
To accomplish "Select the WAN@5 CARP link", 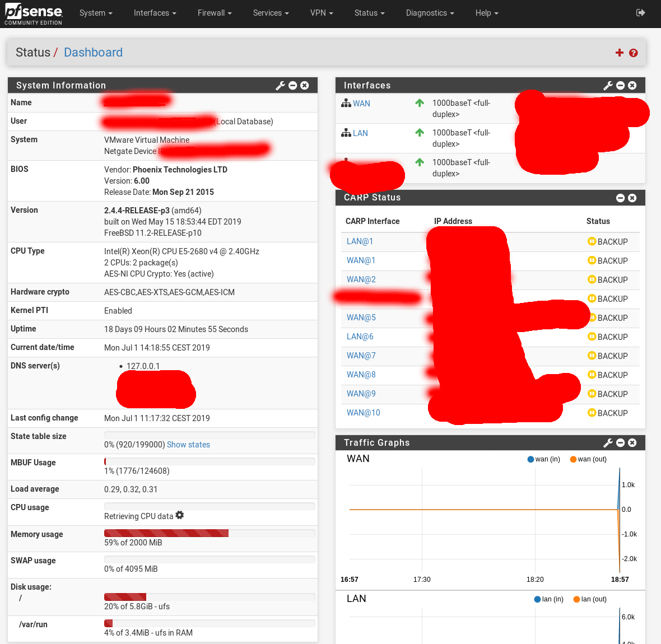I will point(361,318).
